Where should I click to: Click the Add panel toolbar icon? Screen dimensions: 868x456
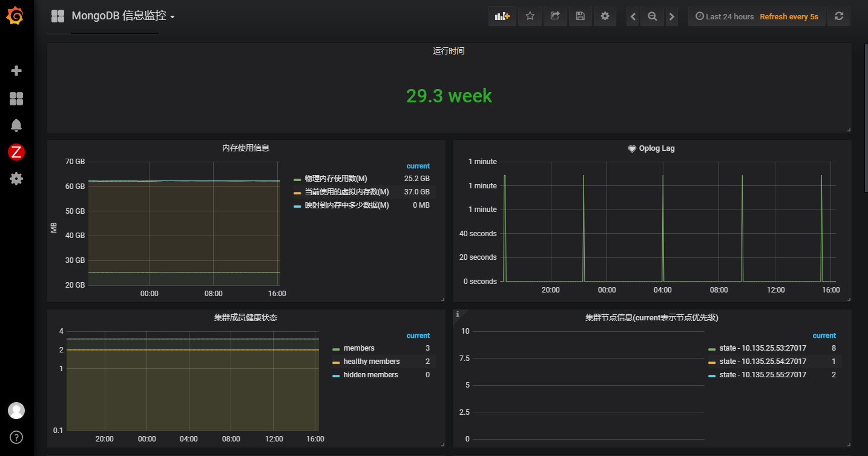pos(502,16)
